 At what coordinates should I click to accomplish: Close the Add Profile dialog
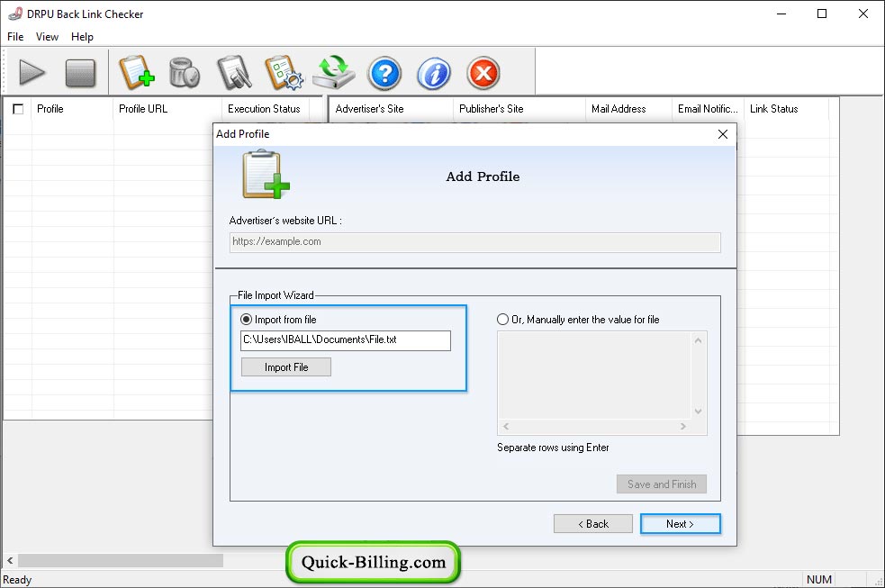pyautogui.click(x=722, y=134)
